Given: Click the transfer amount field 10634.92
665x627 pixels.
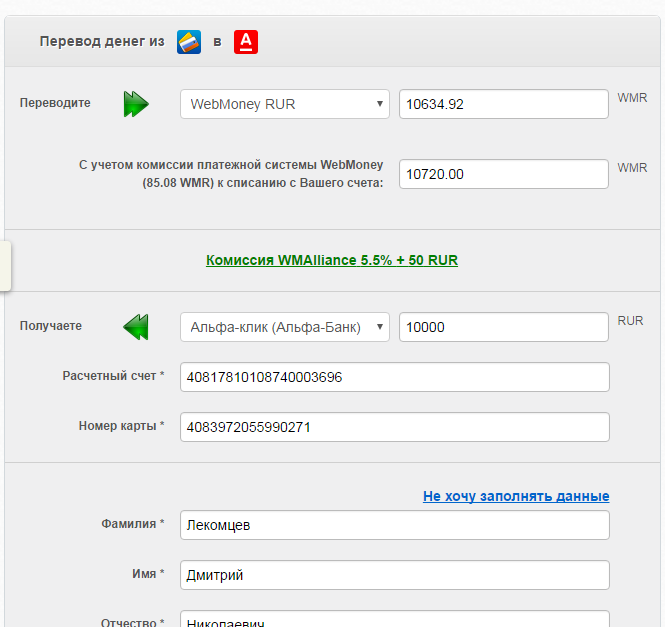Looking at the screenshot, I should pyautogui.click(x=504, y=104).
